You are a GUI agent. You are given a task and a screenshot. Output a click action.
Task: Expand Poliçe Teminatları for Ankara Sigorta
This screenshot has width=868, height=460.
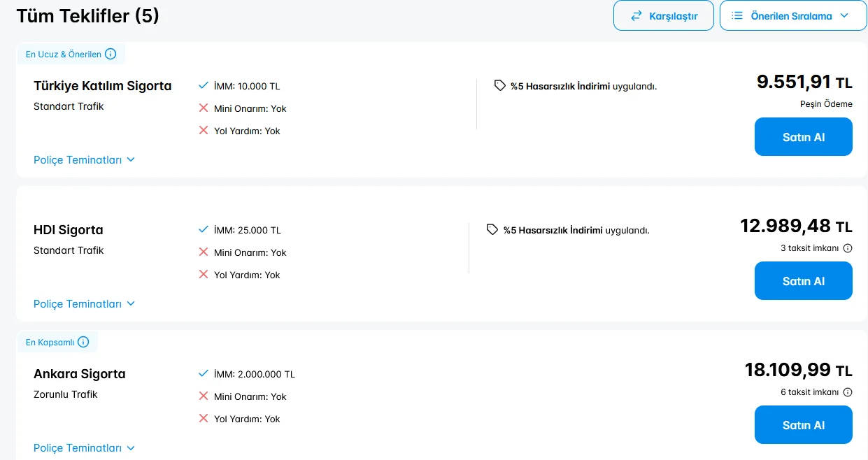point(84,448)
